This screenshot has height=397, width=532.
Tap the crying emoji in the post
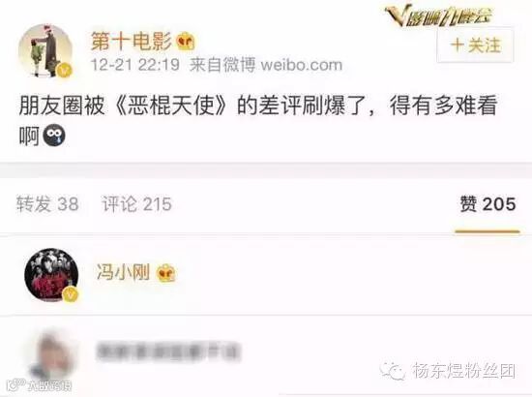point(54,137)
